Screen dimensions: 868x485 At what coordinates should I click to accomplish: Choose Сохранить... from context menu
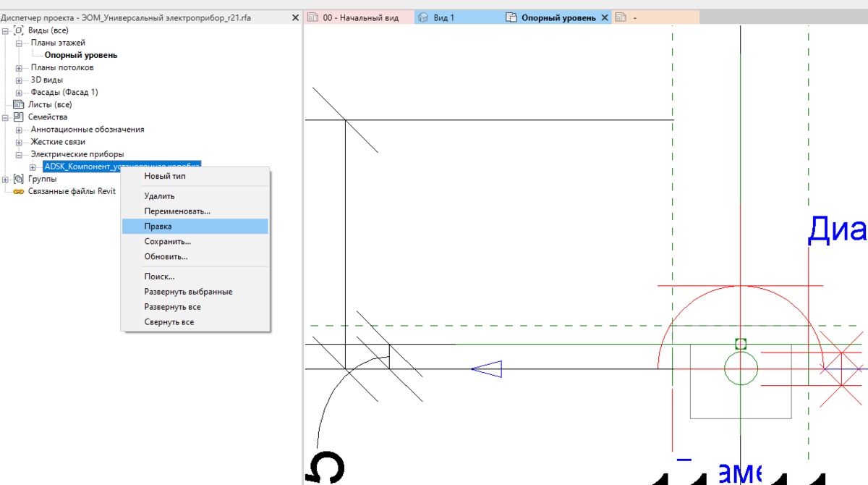click(x=195, y=241)
